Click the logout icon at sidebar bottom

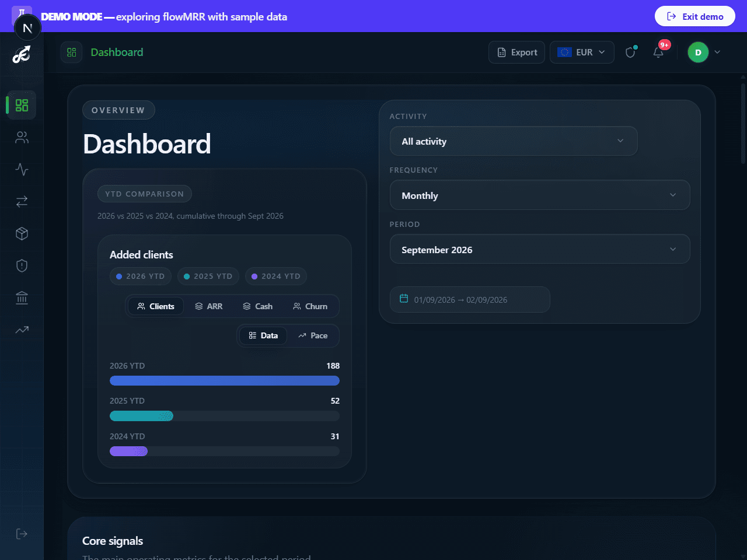click(x=22, y=534)
